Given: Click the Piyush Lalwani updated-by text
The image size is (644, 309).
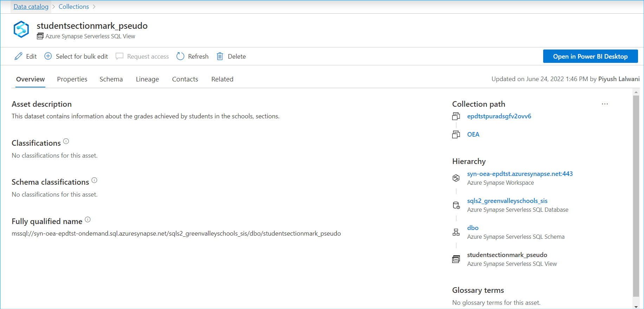Looking at the screenshot, I should coord(619,79).
